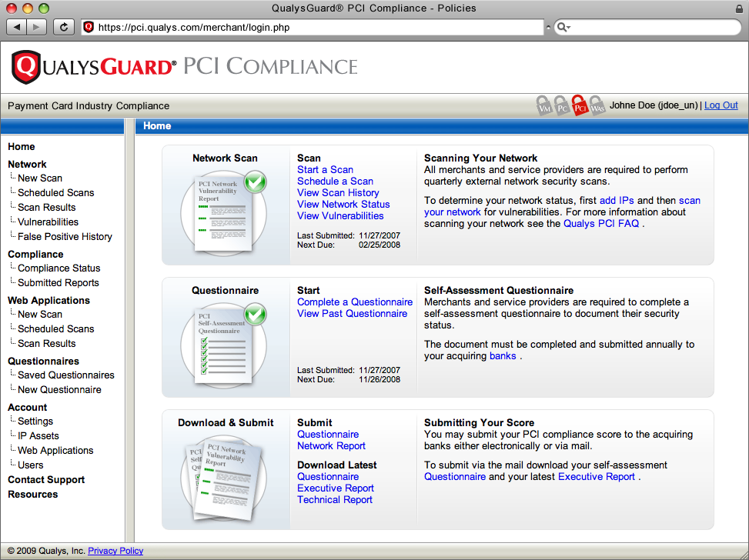Select Compliance Status in the sidebar
749x560 pixels.
[x=59, y=268]
